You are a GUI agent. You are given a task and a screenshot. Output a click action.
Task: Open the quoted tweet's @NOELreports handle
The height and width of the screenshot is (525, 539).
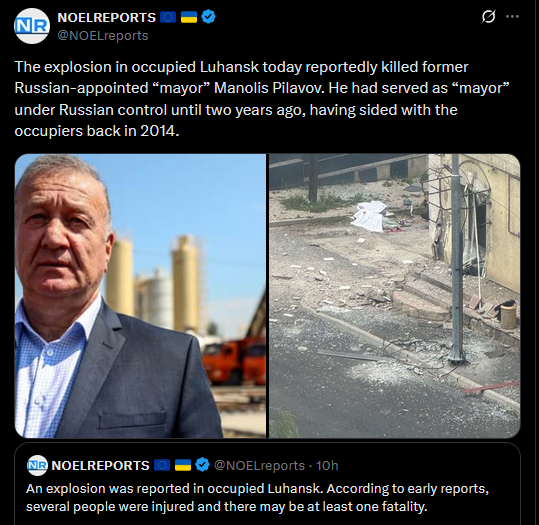(x=259, y=466)
